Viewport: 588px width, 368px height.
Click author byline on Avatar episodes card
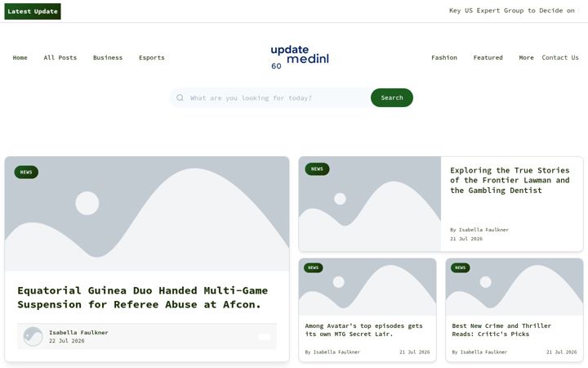click(332, 352)
